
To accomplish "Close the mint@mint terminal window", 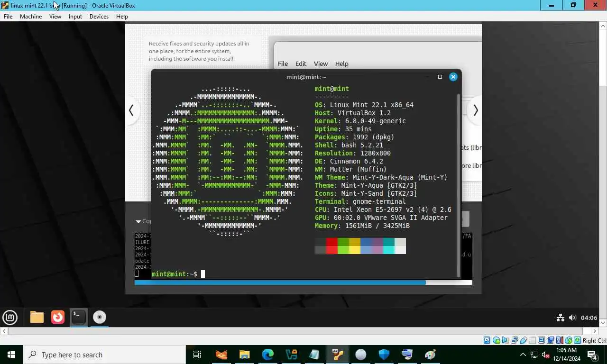I will (x=453, y=77).
